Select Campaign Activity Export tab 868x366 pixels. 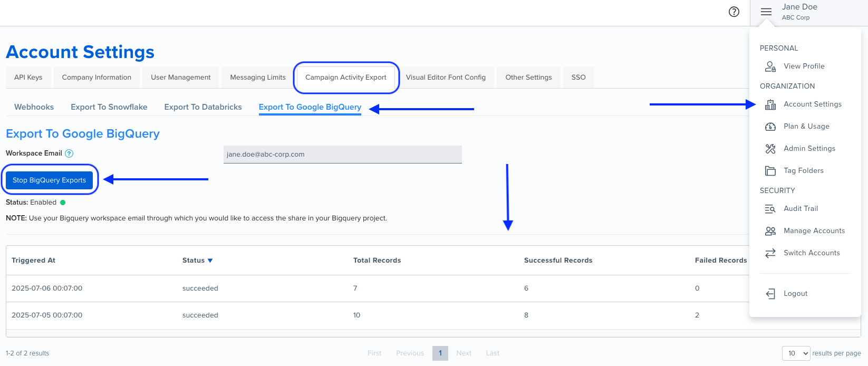(346, 77)
